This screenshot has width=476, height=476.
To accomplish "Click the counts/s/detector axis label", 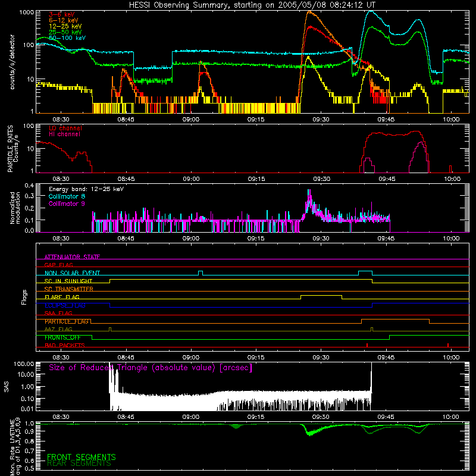I will coord(12,62).
